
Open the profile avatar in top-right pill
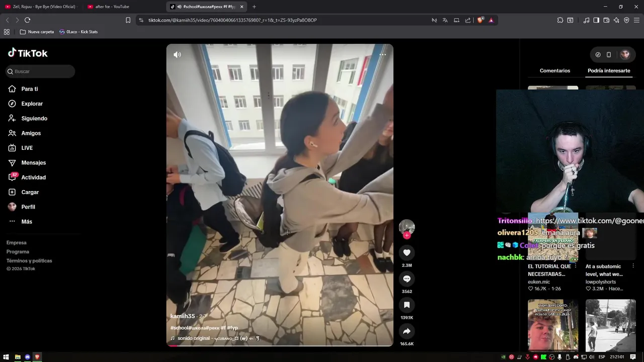pyautogui.click(x=625, y=55)
